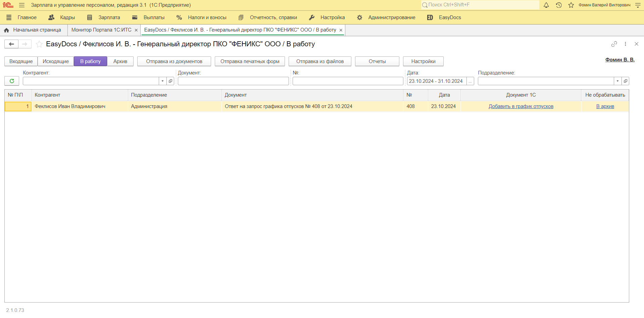Screen dimensions: 644x318
Task: Open notifications bell icon
Action: [546, 5]
